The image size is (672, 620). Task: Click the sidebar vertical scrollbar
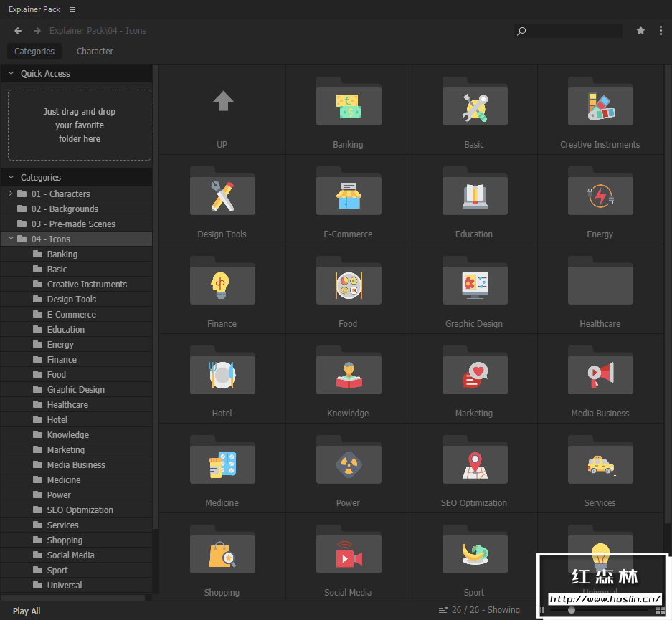tap(156, 295)
